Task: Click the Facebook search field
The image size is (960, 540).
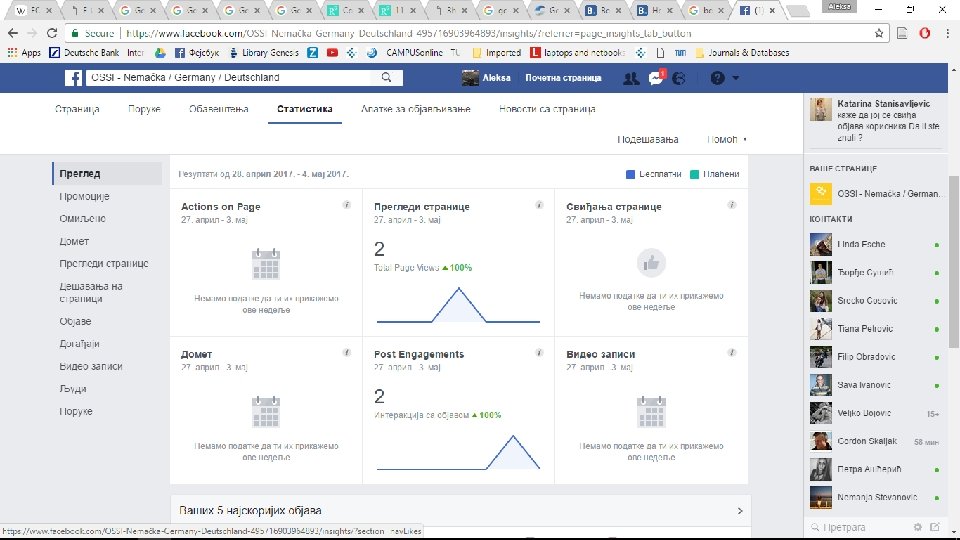Action: pos(230,78)
